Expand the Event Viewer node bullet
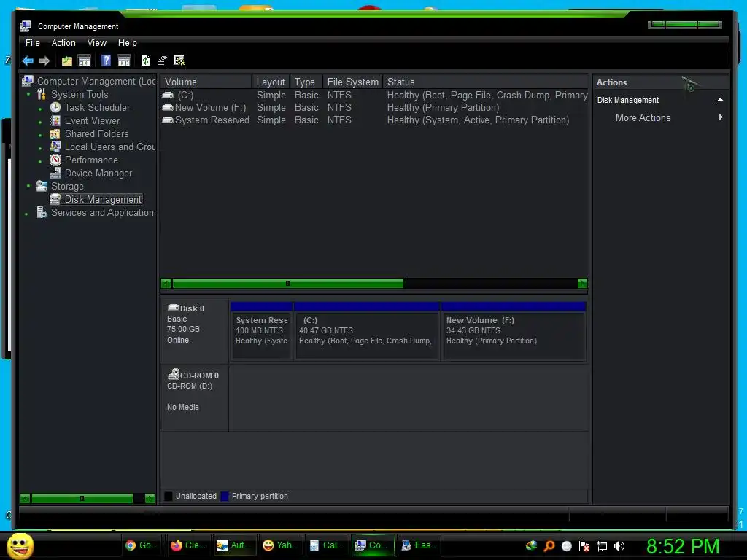This screenshot has width=747, height=560. (40, 122)
